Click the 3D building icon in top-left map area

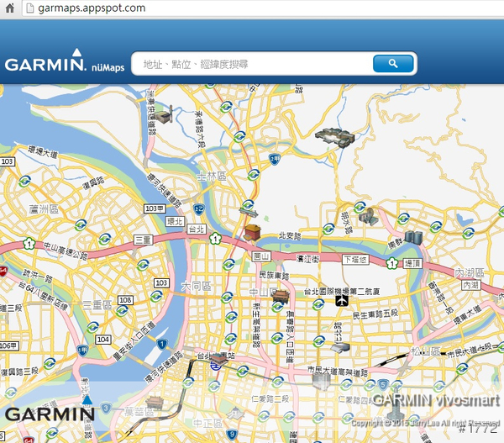[163, 113]
